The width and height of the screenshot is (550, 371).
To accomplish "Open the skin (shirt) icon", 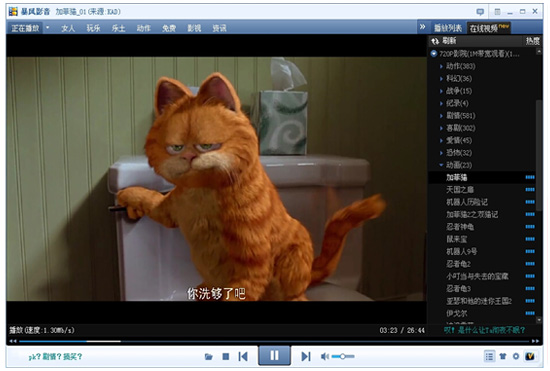I will [503, 356].
